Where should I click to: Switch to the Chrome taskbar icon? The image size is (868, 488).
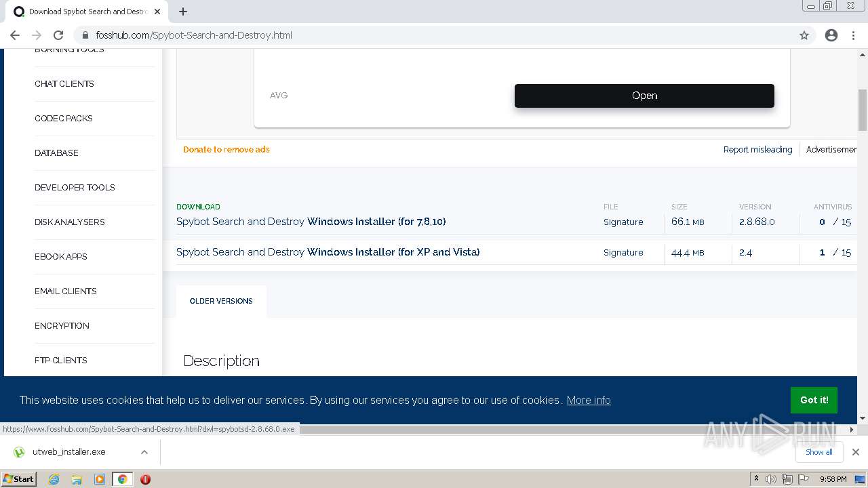click(x=122, y=479)
